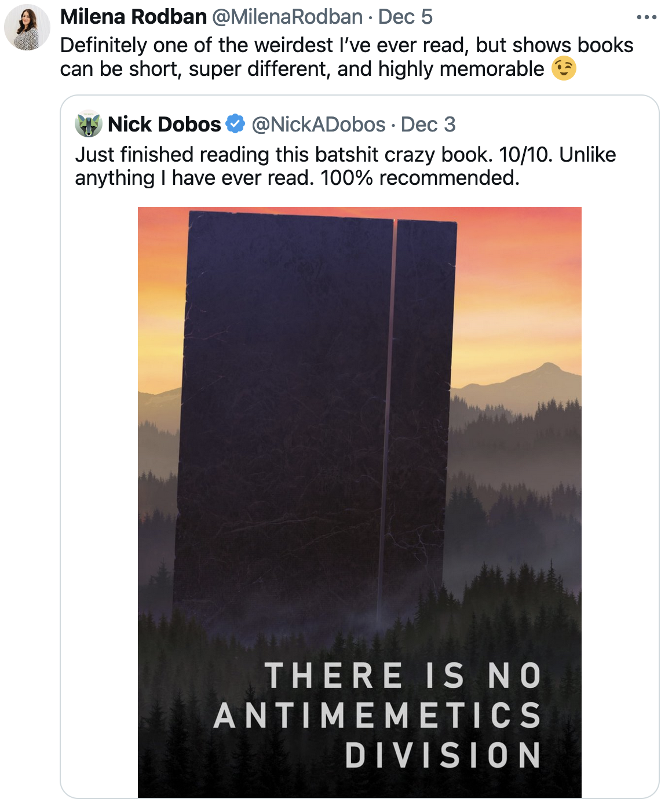Screen dimensions: 672x810
Task: Click the @MilenaRodban handle
Action: 287,17
